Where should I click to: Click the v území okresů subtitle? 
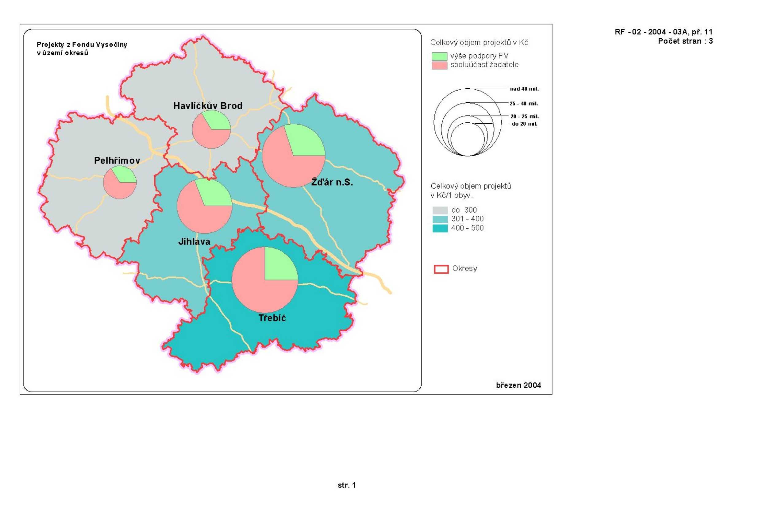pos(63,53)
